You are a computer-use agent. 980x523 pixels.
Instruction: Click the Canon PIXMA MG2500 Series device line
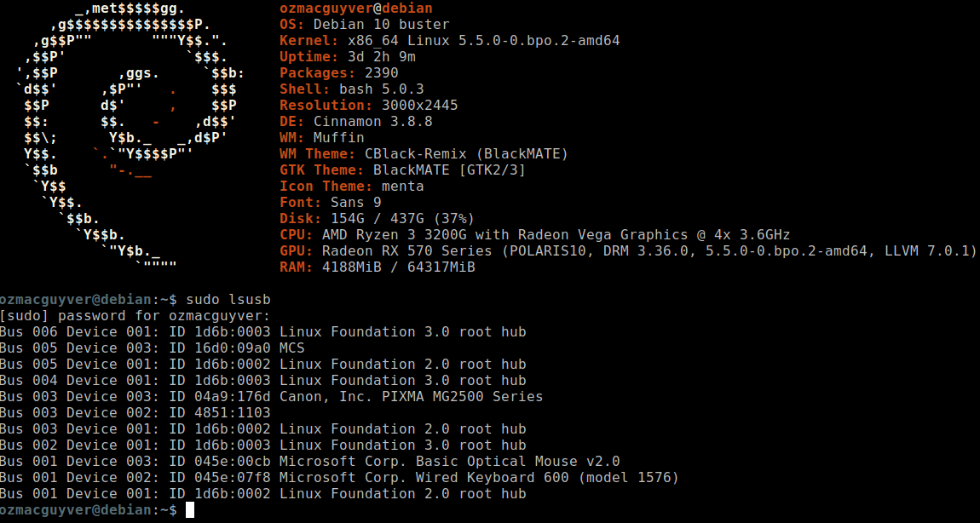[271, 396]
